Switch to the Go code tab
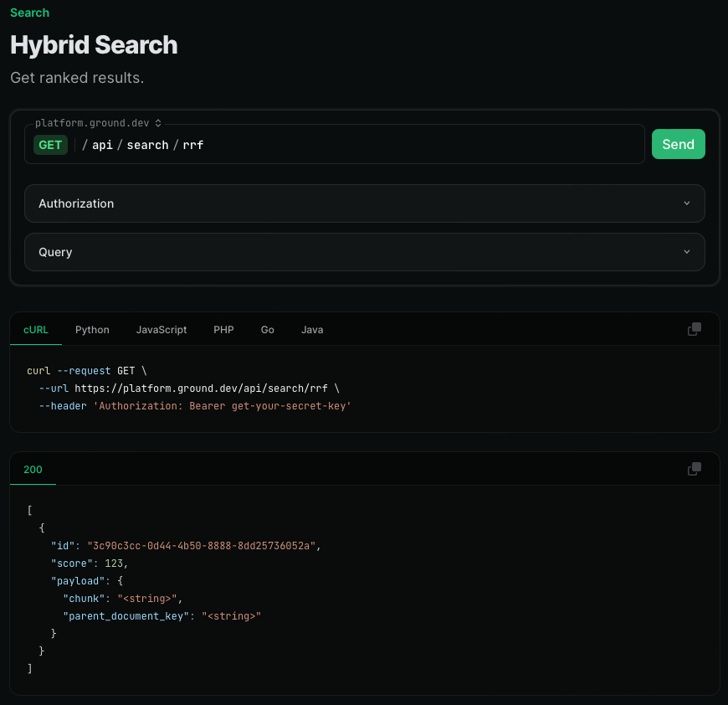 tap(268, 330)
